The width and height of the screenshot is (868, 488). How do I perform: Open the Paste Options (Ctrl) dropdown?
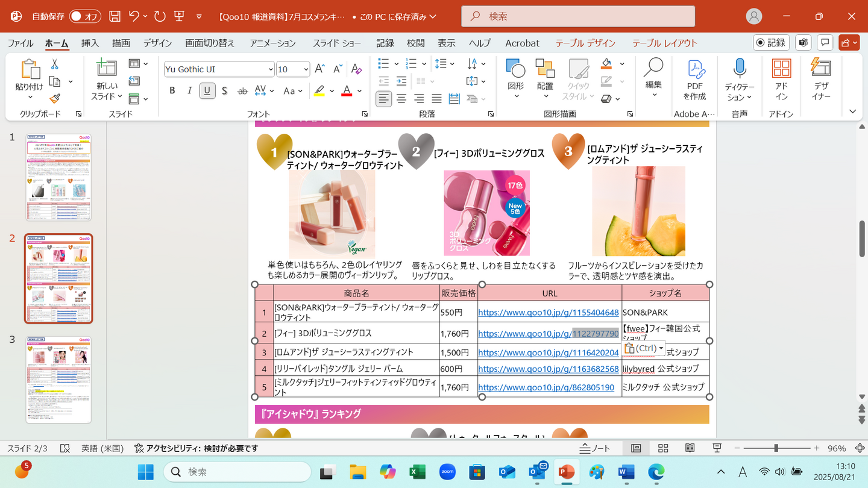pos(644,348)
